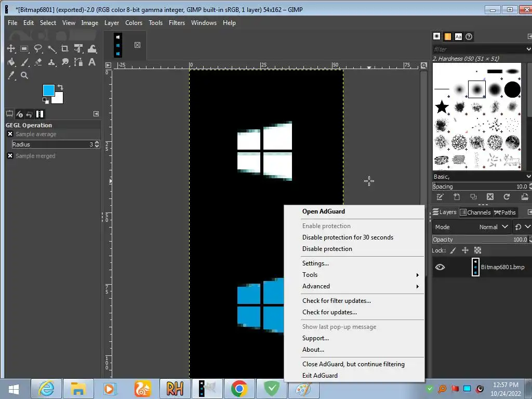Screen dimensions: 532x399
Task: Select the Unified Transform tool
Action: 78,48
